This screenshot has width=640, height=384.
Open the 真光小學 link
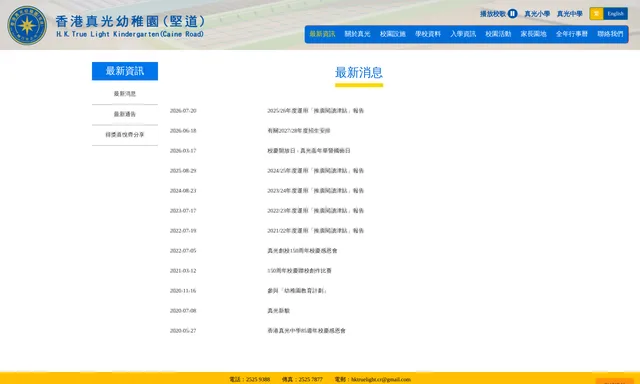(537, 14)
